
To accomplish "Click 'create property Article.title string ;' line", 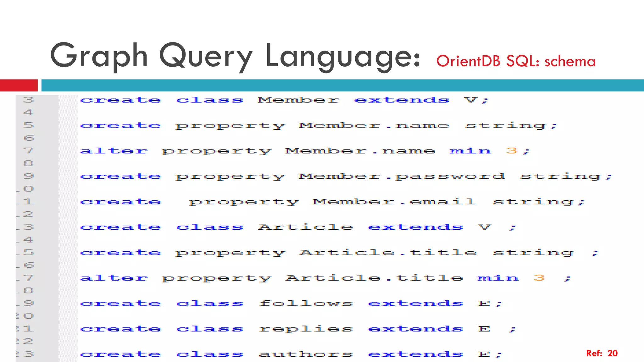I will click(x=339, y=253).
